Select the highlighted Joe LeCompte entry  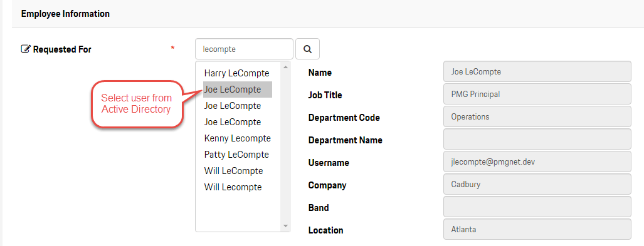(237, 90)
